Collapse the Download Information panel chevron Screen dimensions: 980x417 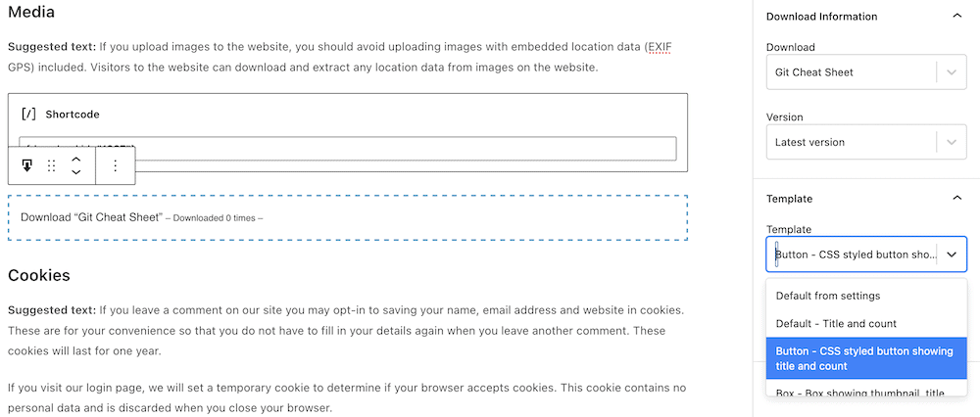coord(956,16)
